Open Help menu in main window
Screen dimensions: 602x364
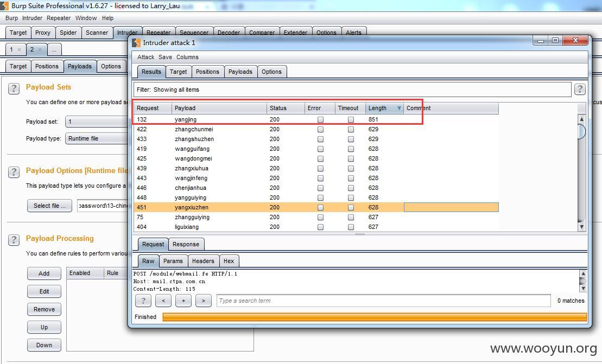tap(107, 18)
